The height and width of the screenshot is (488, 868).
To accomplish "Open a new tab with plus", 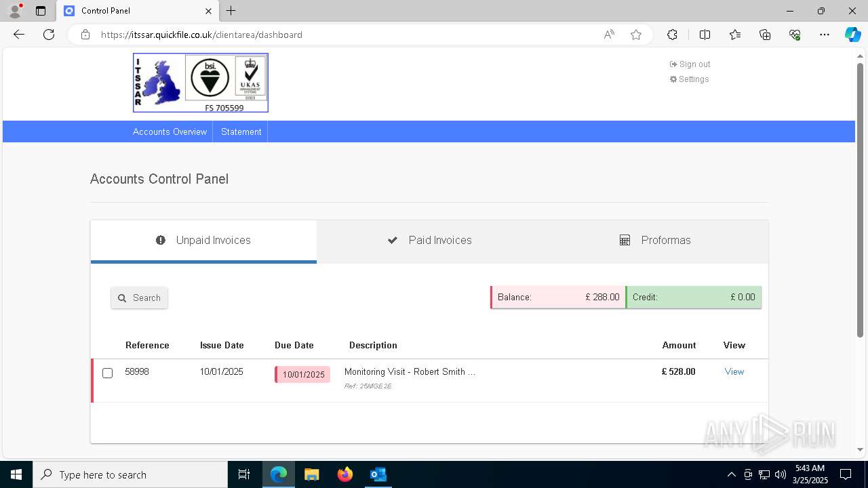I will coord(231,11).
